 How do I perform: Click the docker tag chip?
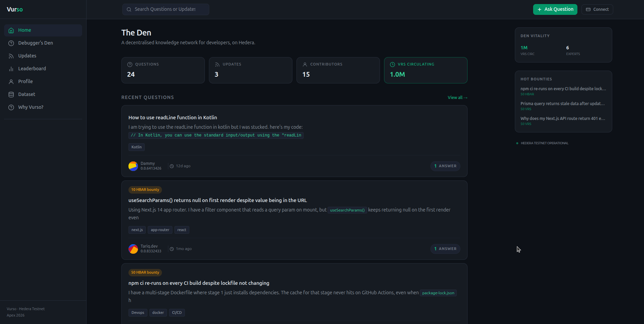[158, 313]
